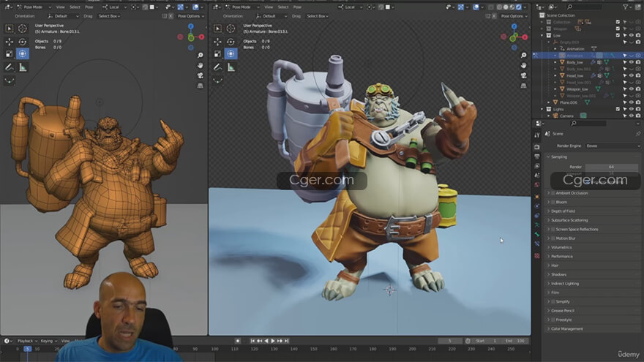Screen dimensions: 644x362
Task: Exclude the Low collection via checkbox
Action: pos(618,35)
